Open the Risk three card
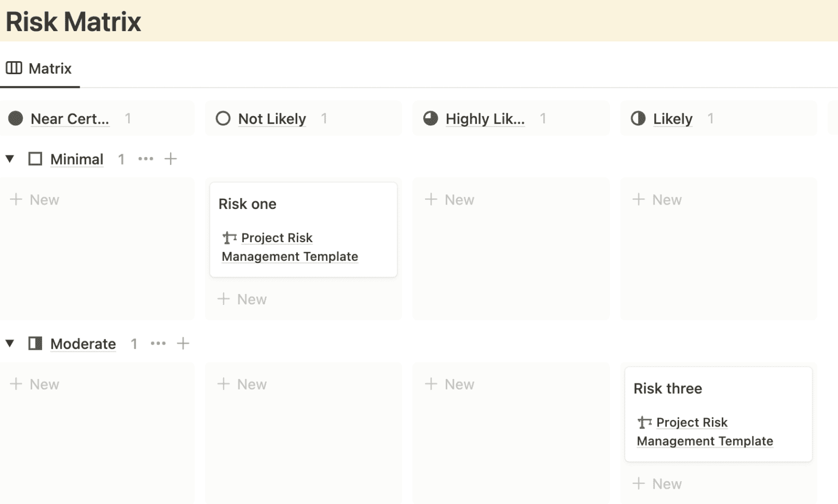This screenshot has height=504, width=838. click(x=668, y=388)
